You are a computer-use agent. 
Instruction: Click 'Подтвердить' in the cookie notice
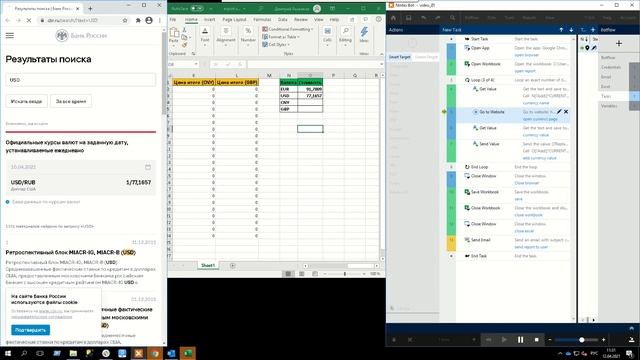31,330
